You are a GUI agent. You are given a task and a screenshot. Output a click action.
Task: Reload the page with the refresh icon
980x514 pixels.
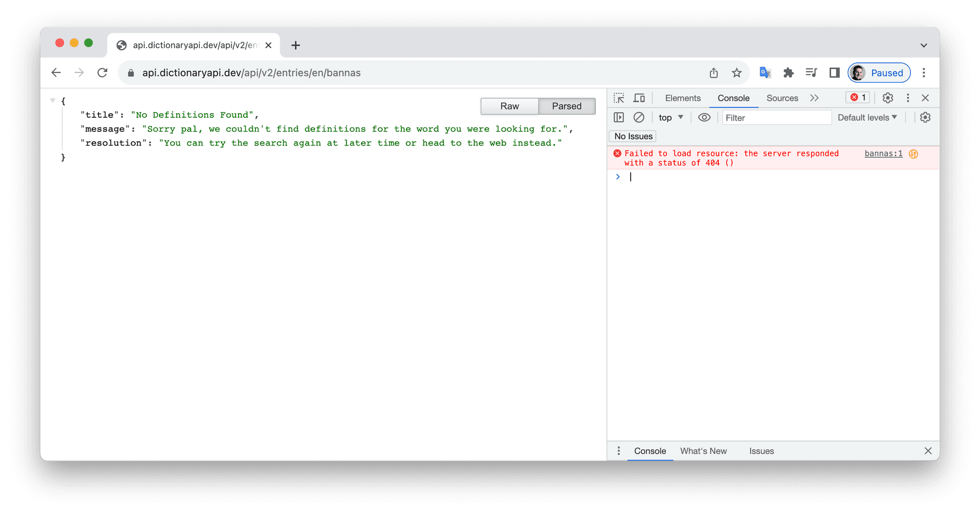(102, 73)
